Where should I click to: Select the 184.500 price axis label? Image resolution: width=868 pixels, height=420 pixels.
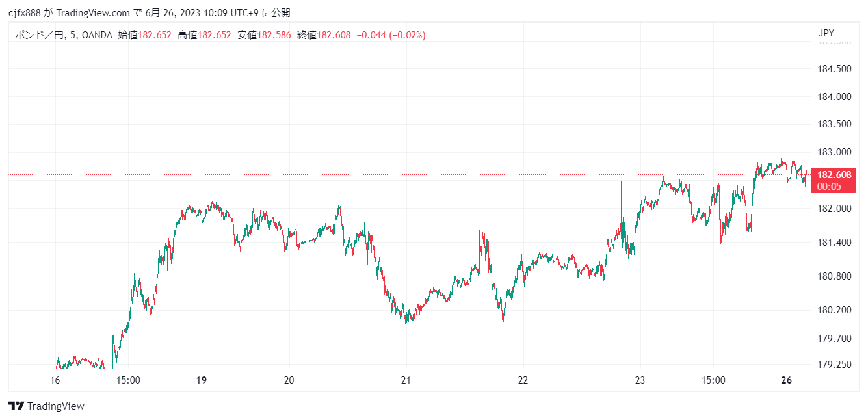click(833, 69)
